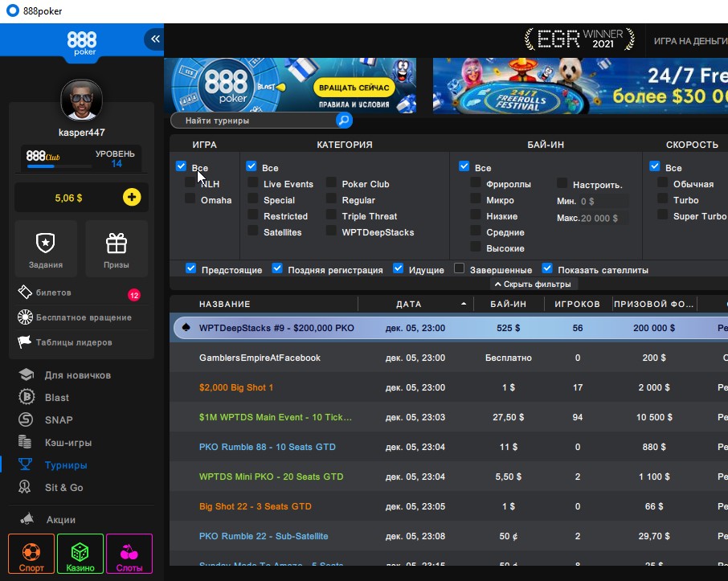This screenshot has height=581, width=728.
Task: Check the Turbo speed filter
Action: coord(663,198)
